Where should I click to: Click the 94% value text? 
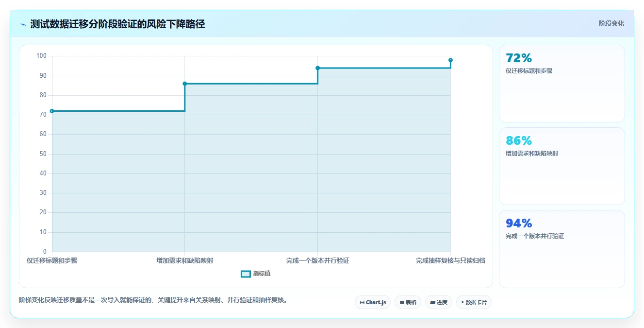point(519,224)
